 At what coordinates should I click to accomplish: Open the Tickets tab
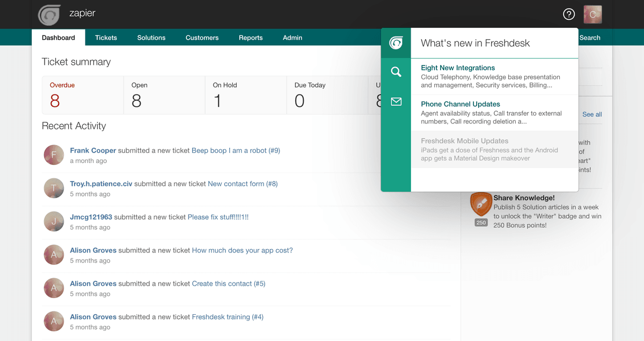106,38
